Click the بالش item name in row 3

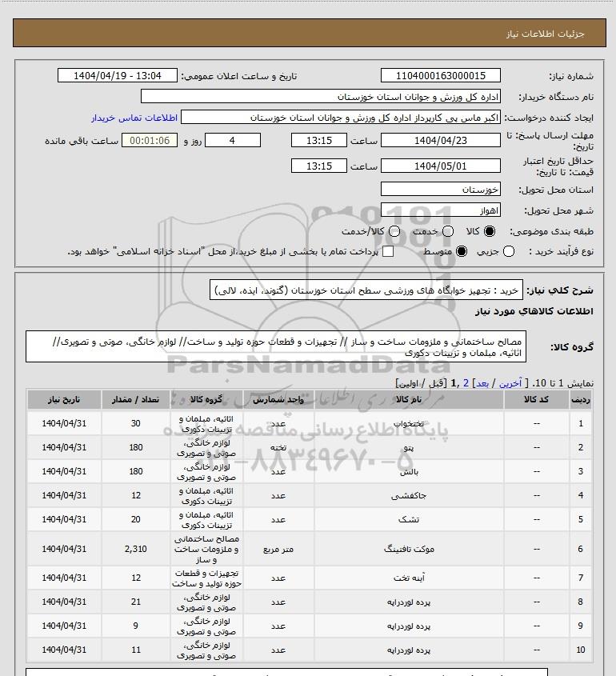click(x=409, y=472)
